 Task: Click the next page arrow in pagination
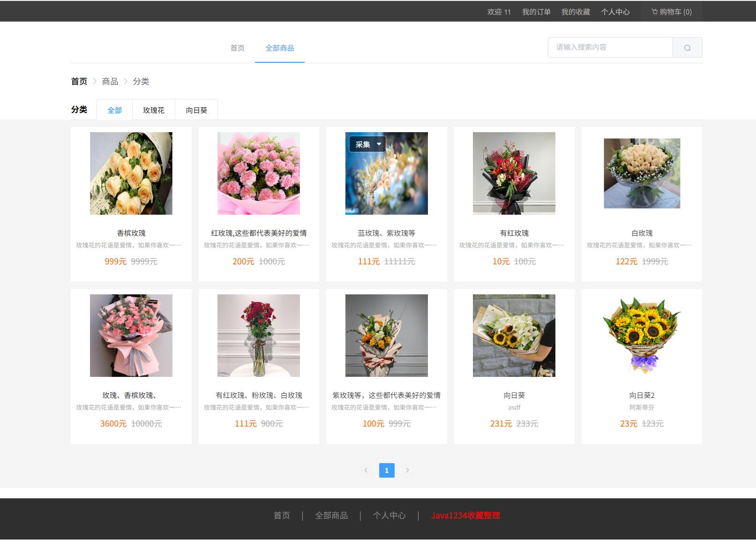pyautogui.click(x=407, y=470)
